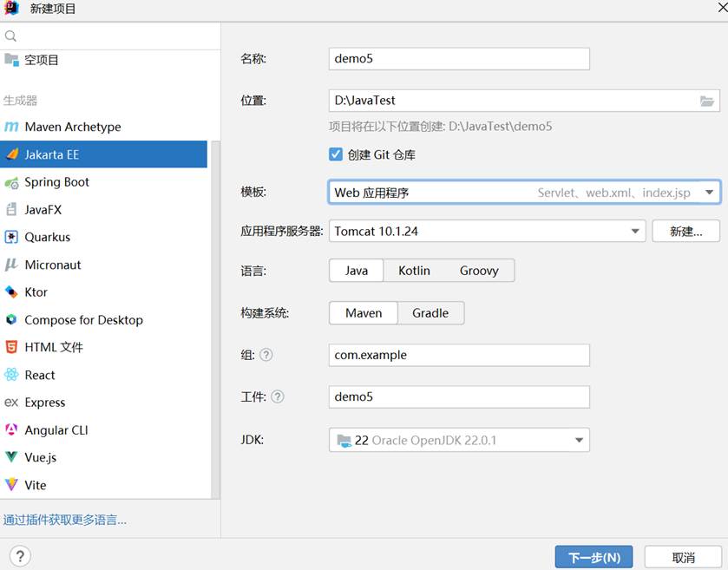Select the Quarkus generator label

pyautogui.click(x=48, y=237)
